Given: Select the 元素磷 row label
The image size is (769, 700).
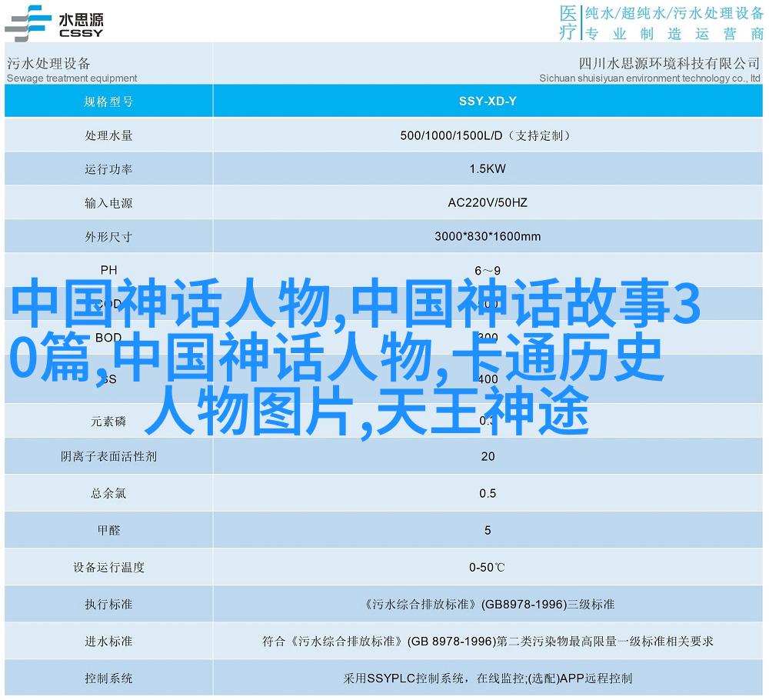Looking at the screenshot, I should pos(108,422).
